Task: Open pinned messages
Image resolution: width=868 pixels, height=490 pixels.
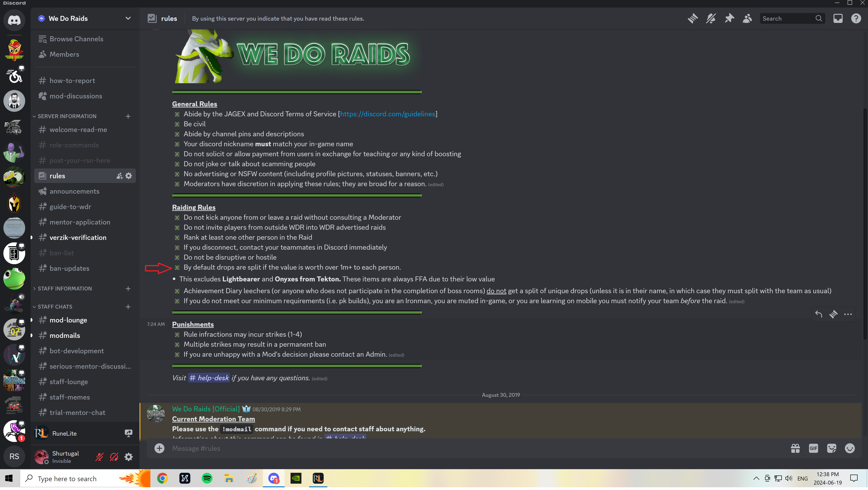Action: coord(729,18)
